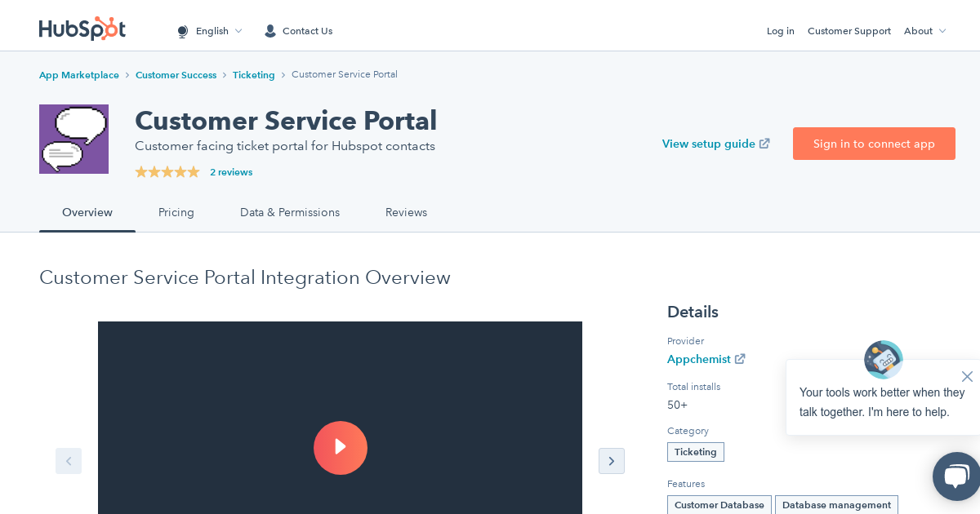Open the chat widget in the bottom corner
The width and height of the screenshot is (980, 514).
955,476
